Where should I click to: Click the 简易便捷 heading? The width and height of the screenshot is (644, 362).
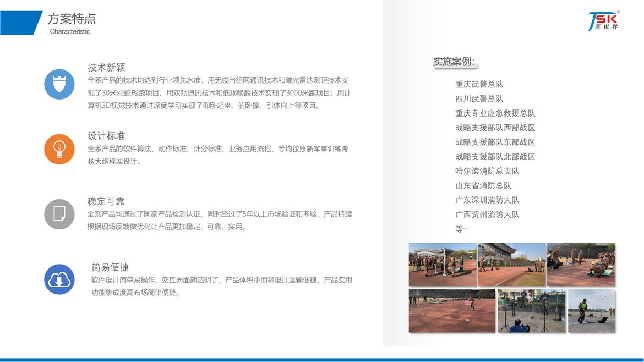click(x=110, y=267)
